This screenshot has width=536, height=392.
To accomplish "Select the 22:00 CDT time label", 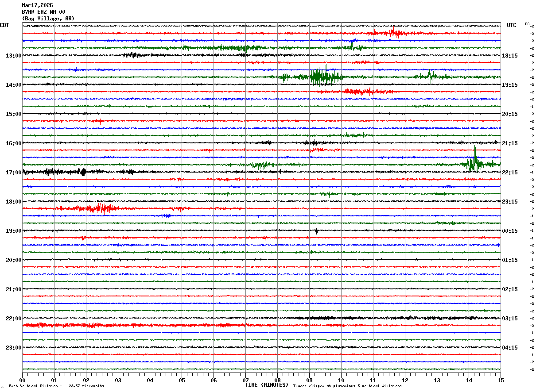I will [14, 319].
